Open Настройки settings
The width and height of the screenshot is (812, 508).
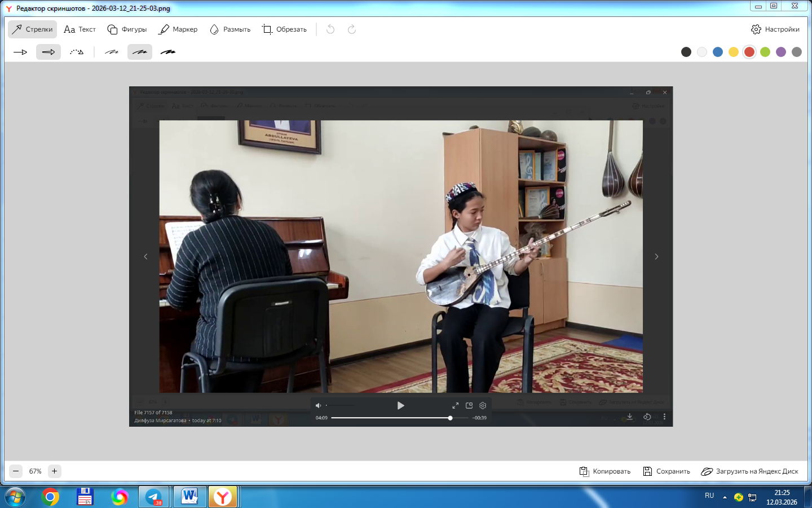(x=775, y=29)
